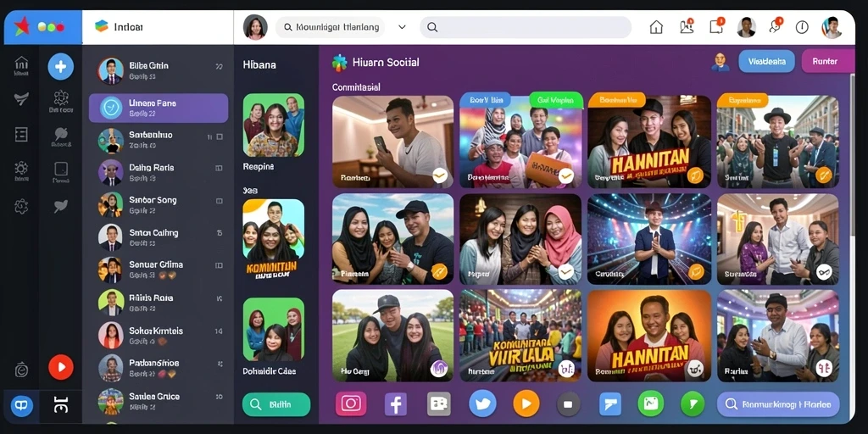Click the user avatar beside top search pill

[x=255, y=27]
